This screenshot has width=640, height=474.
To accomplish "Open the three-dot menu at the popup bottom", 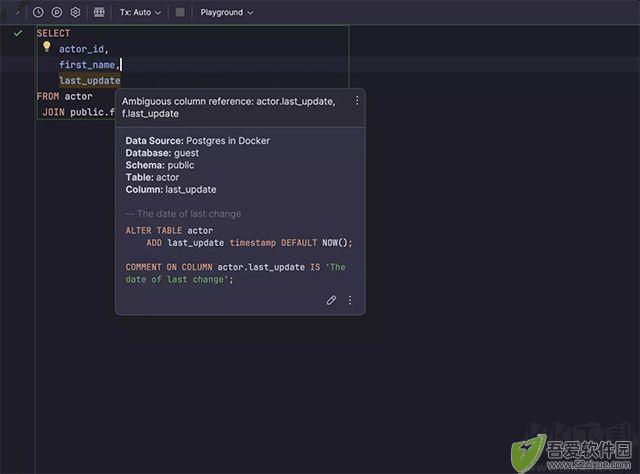I will [x=350, y=300].
